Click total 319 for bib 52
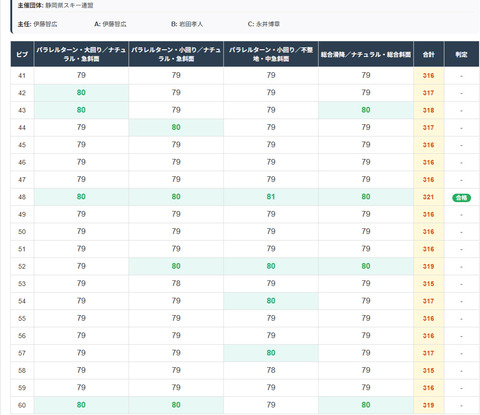This screenshot has height=415, width=480. pyautogui.click(x=428, y=266)
